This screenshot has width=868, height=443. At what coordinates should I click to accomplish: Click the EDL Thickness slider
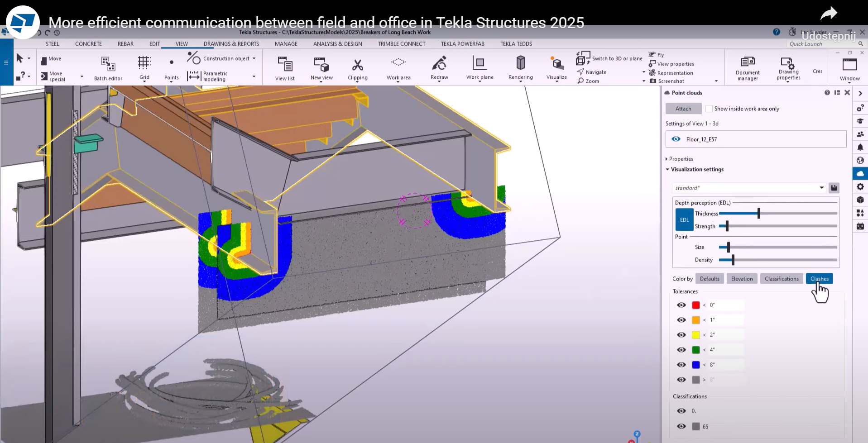tap(778, 213)
